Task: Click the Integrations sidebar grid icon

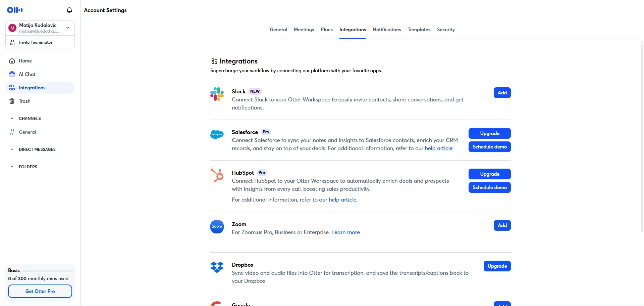Action: (x=12, y=88)
